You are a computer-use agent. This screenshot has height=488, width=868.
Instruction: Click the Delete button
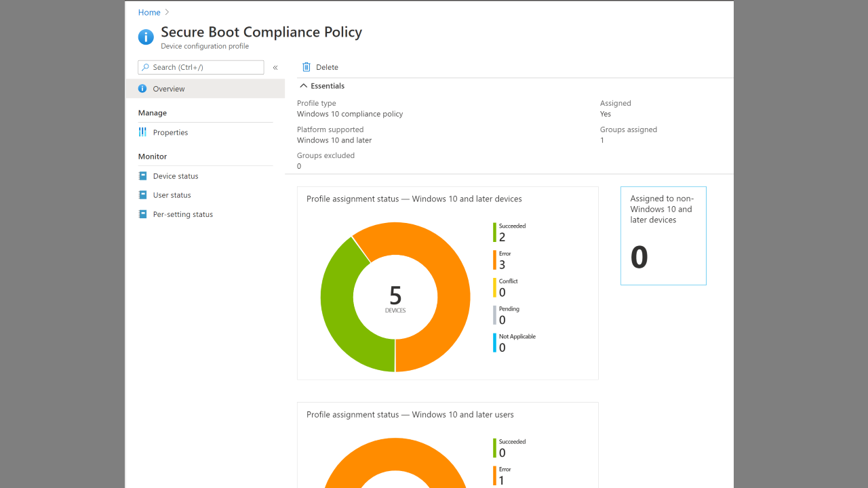pos(320,67)
